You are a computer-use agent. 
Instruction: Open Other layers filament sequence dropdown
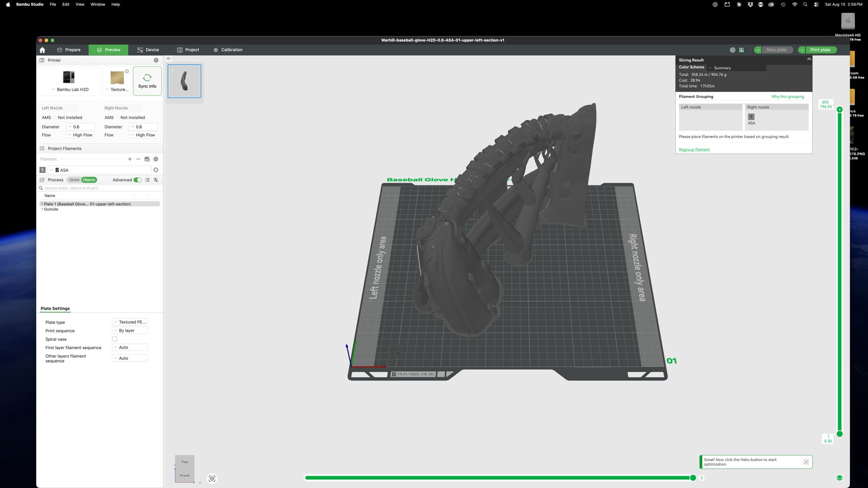pos(130,358)
